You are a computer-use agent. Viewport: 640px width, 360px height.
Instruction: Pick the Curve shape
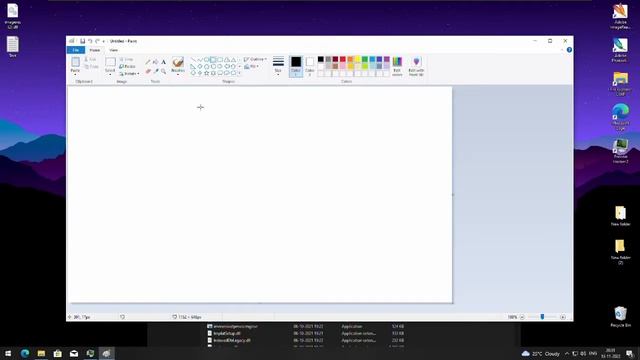pyautogui.click(x=200, y=60)
